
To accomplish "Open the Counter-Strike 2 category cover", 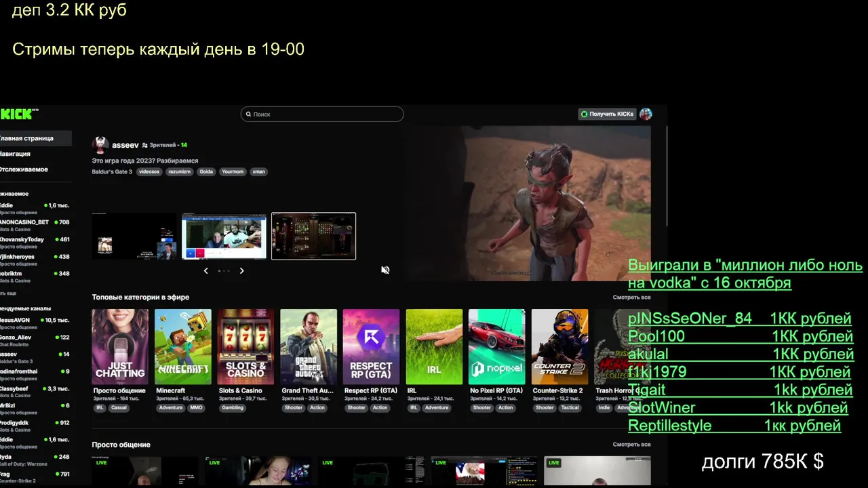I will pos(559,346).
